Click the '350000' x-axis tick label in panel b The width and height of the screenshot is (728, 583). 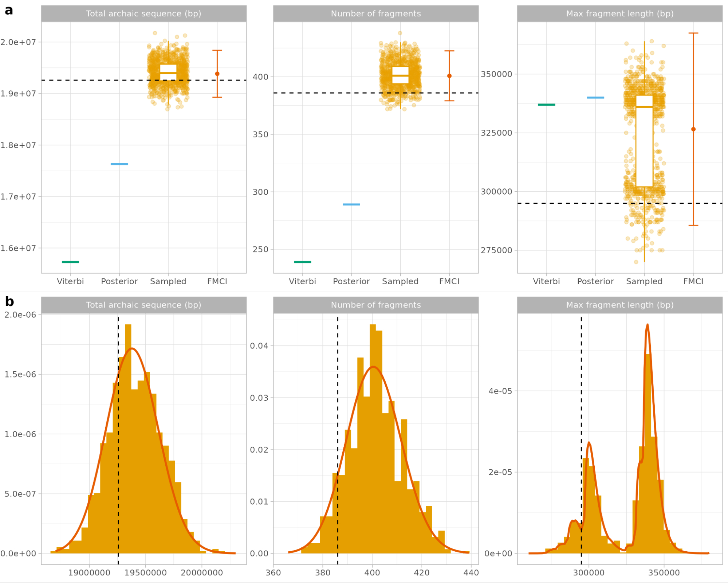(x=664, y=572)
